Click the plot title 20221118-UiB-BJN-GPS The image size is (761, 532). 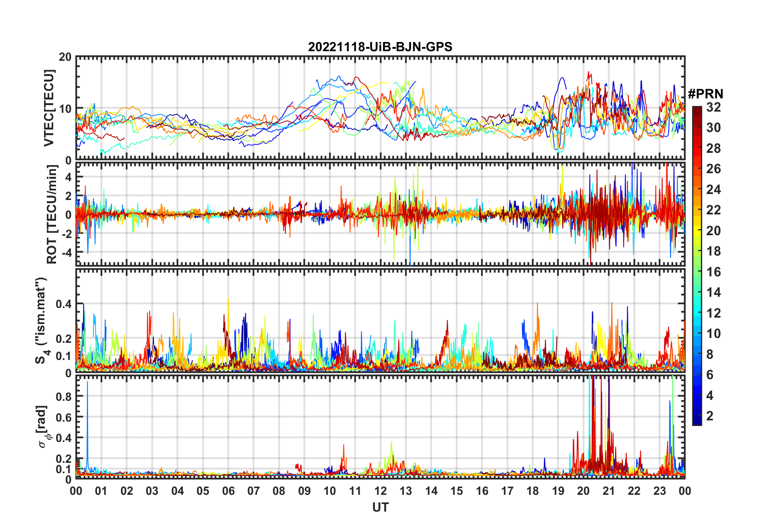[x=380, y=47]
